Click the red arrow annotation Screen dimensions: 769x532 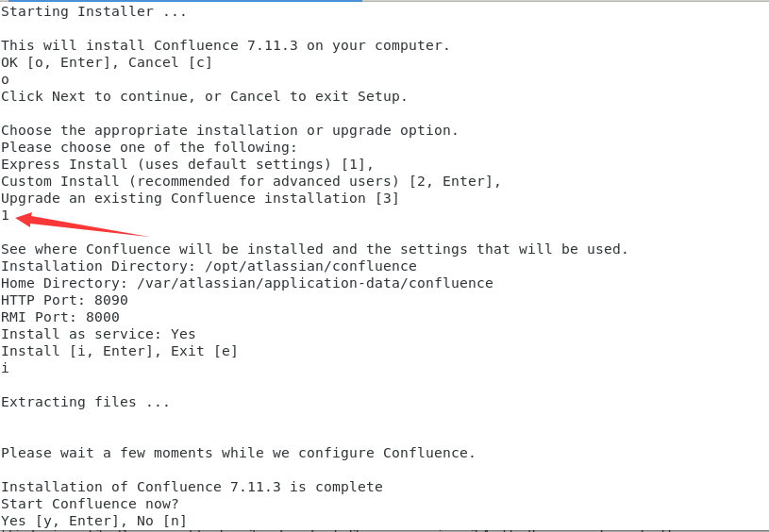81,224
